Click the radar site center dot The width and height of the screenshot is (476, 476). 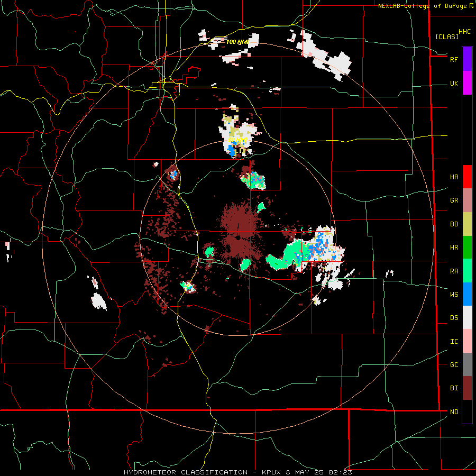(x=239, y=237)
